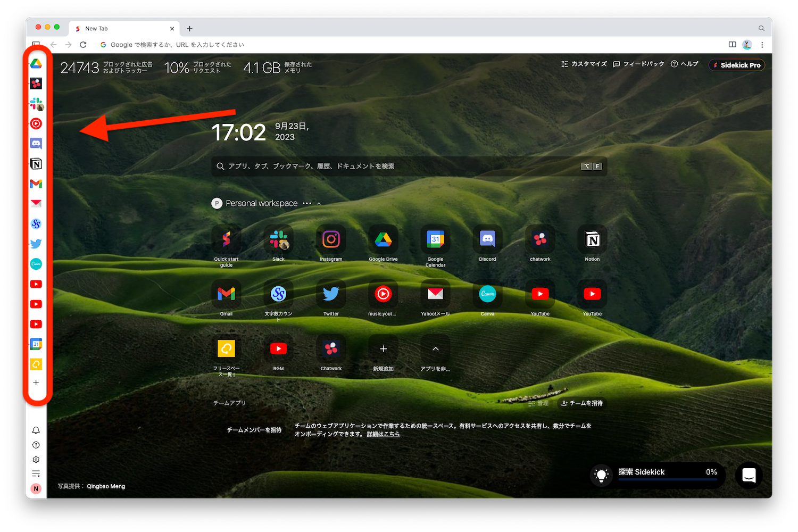Open the ヘルプ option at top right
This screenshot has height=532, width=798.
684,64
